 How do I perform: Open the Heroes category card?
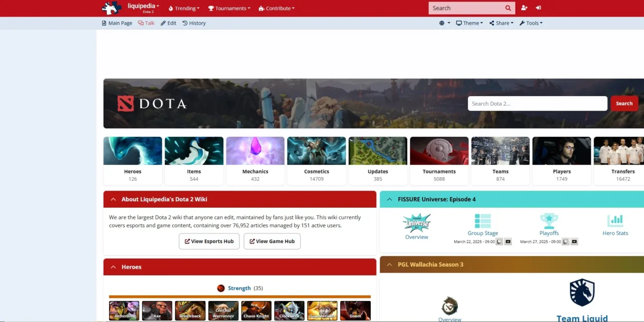pos(133,160)
